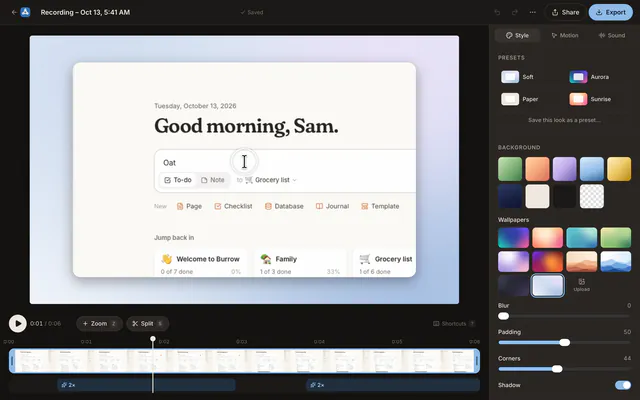Switch to the Sound tab
This screenshot has width=640, height=400.
tap(611, 36)
